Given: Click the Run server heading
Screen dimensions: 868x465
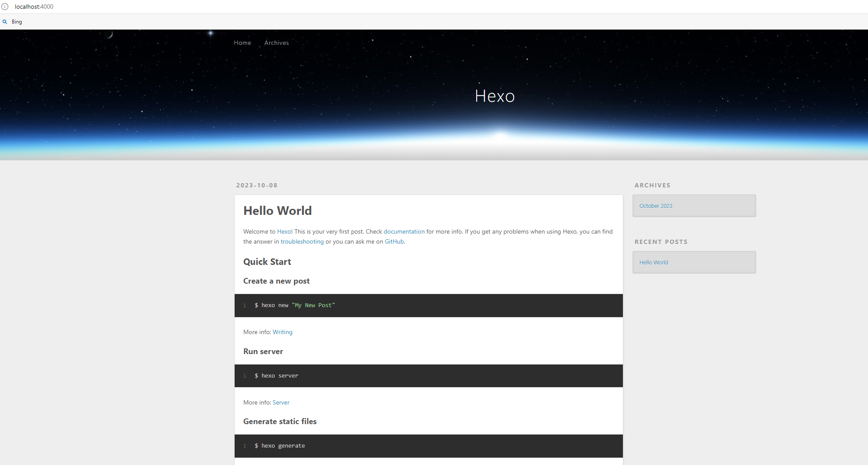Looking at the screenshot, I should (x=263, y=351).
